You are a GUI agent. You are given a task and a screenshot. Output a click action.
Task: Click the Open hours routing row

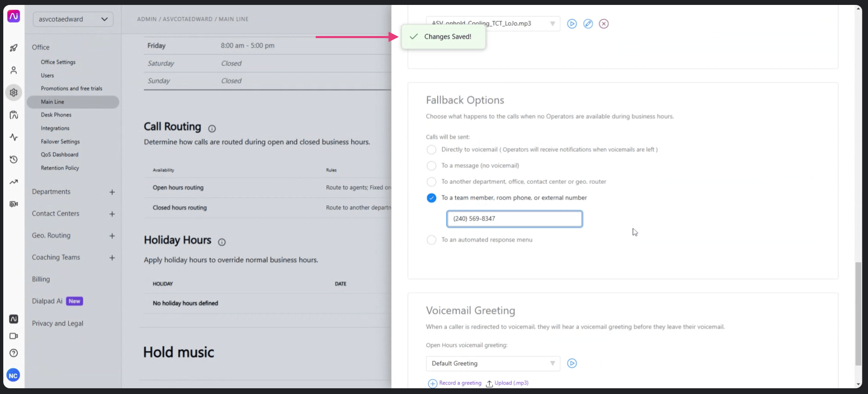click(x=267, y=188)
